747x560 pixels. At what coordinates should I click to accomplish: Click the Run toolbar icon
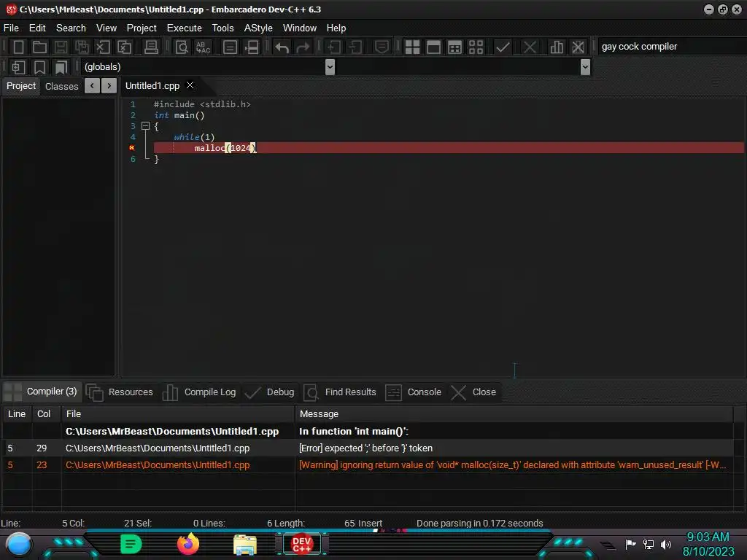pyautogui.click(x=433, y=47)
